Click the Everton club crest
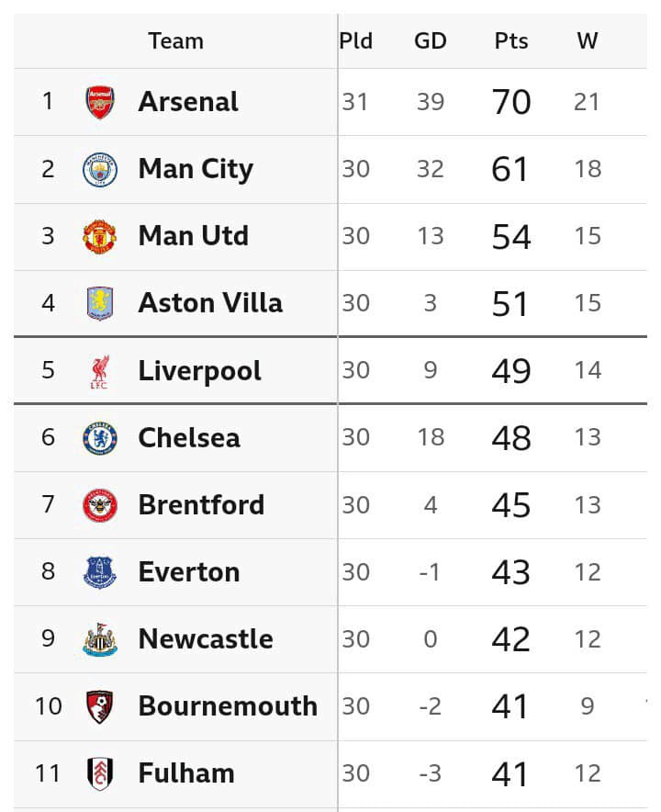Screen dimensions: 661x812 pyautogui.click(x=100, y=572)
